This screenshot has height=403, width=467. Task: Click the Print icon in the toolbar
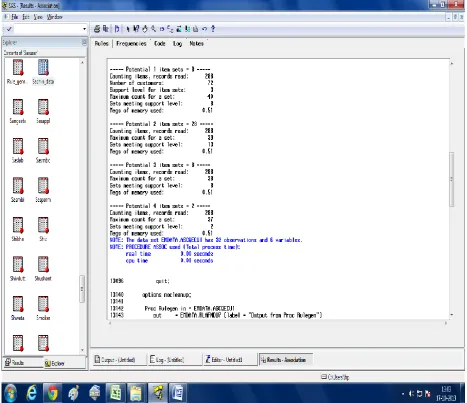97,29
